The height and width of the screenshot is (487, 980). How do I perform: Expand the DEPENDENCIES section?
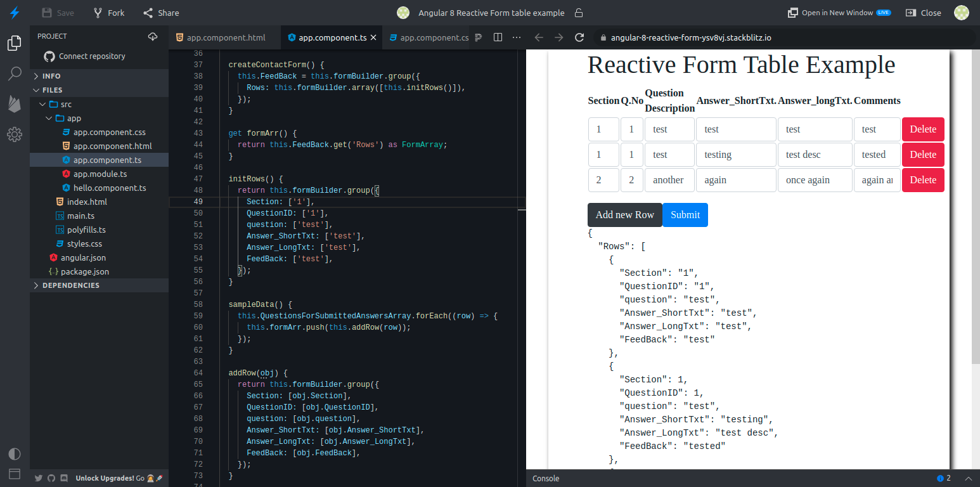pos(70,285)
